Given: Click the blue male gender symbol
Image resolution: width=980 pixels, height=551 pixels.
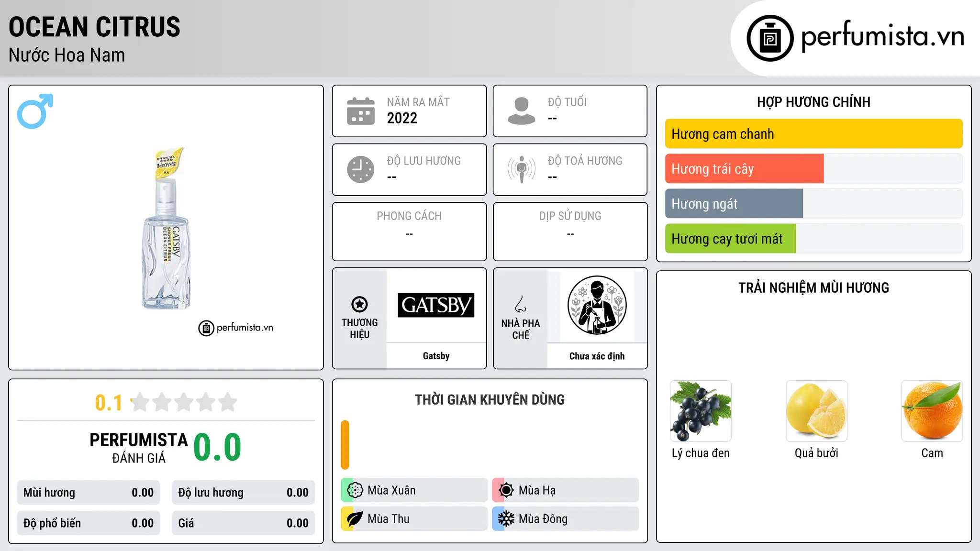Looking at the screenshot, I should pos(35,111).
